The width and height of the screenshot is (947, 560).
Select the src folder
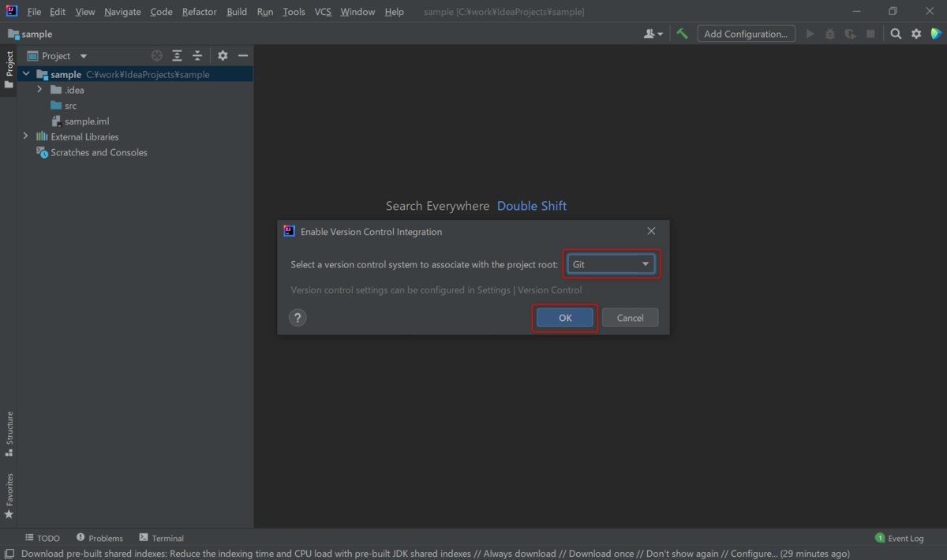(63, 106)
